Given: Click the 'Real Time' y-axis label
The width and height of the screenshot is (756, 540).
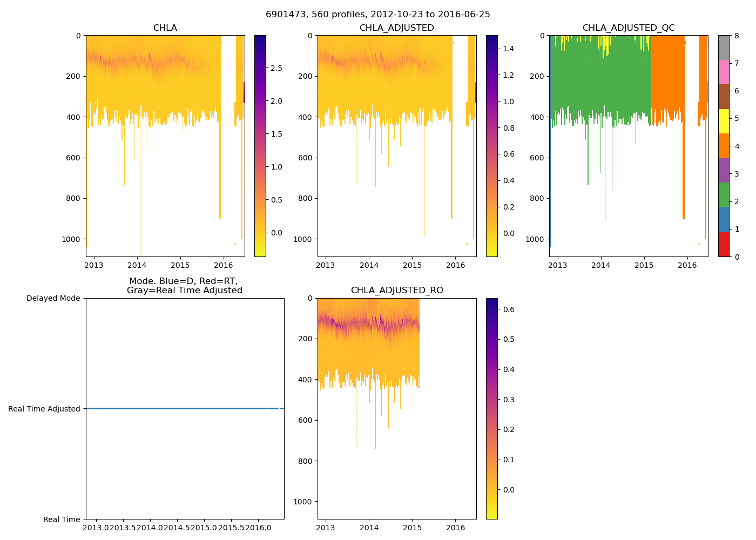Looking at the screenshot, I should pyautogui.click(x=62, y=519).
